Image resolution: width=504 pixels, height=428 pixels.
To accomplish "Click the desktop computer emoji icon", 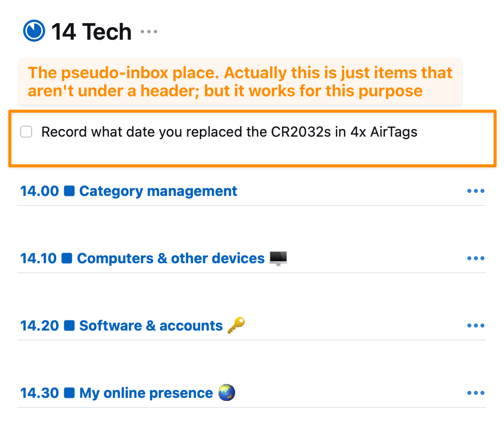I will (x=278, y=259).
